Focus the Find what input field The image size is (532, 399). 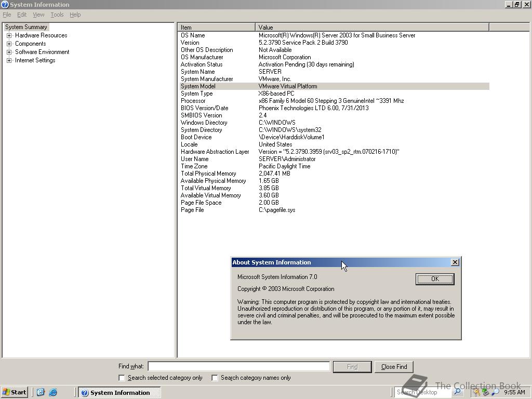point(239,366)
